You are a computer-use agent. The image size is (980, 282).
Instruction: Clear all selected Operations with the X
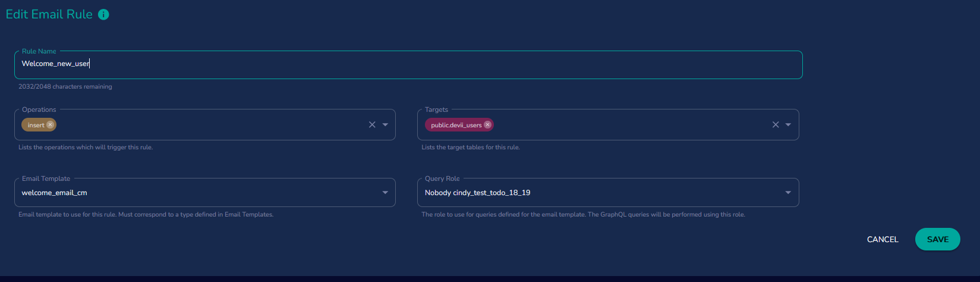point(372,125)
